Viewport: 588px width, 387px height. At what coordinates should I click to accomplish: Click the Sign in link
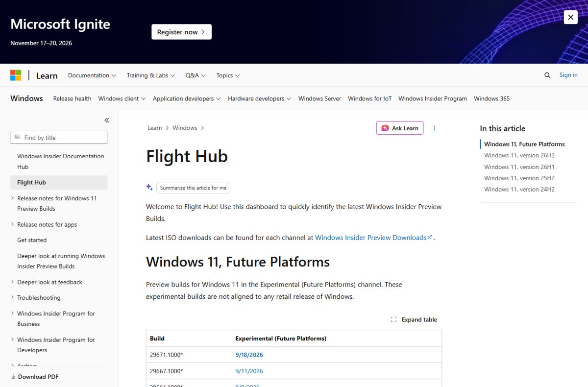[x=568, y=75]
